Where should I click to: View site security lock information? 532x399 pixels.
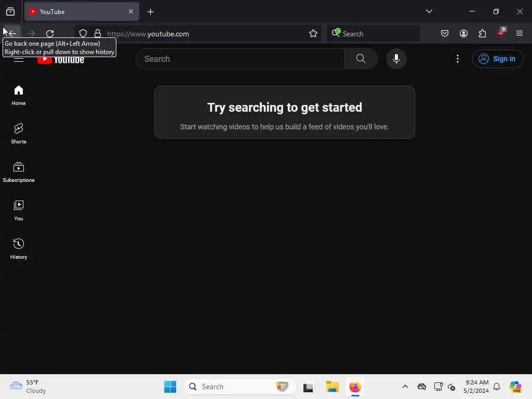pyautogui.click(x=97, y=34)
